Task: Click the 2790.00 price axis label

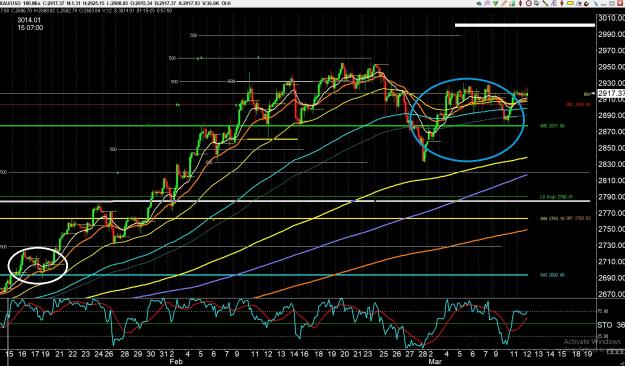Action: [x=611, y=197]
